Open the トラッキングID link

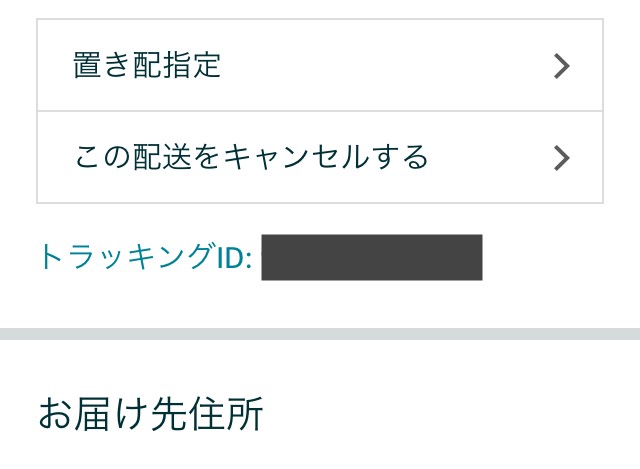coord(145,256)
